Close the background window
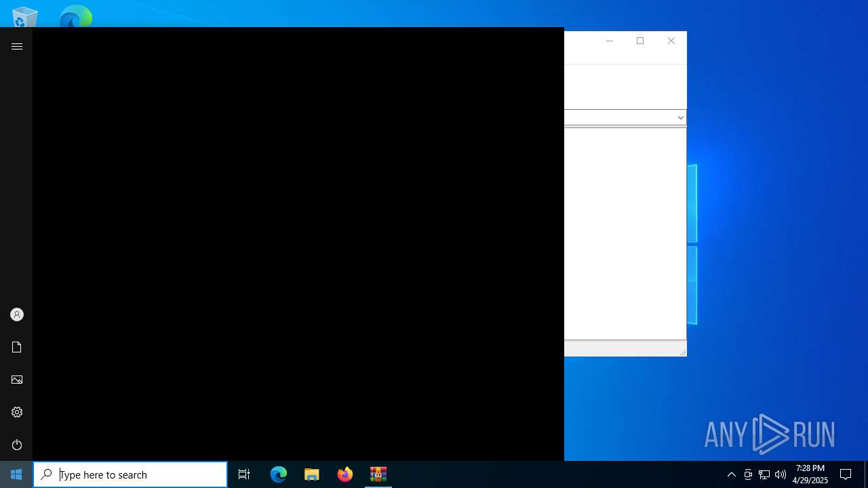The width and height of the screenshot is (868, 488). coord(671,41)
